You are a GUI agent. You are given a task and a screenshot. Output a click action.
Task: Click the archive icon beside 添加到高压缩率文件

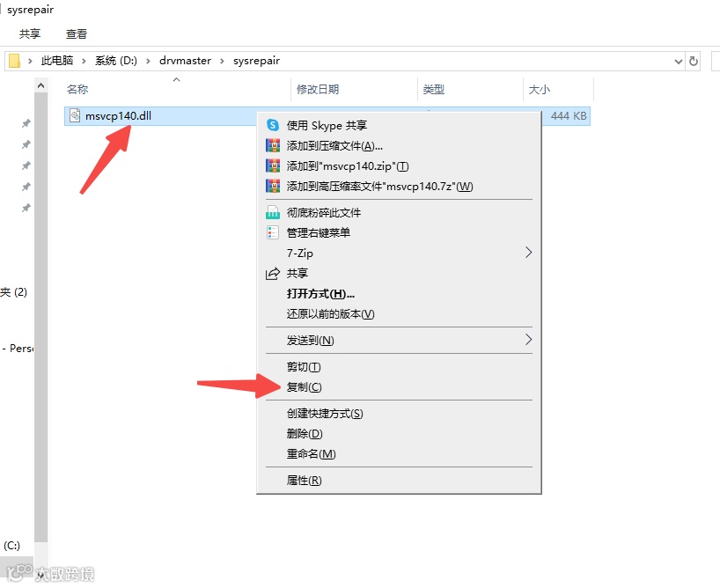point(273,186)
